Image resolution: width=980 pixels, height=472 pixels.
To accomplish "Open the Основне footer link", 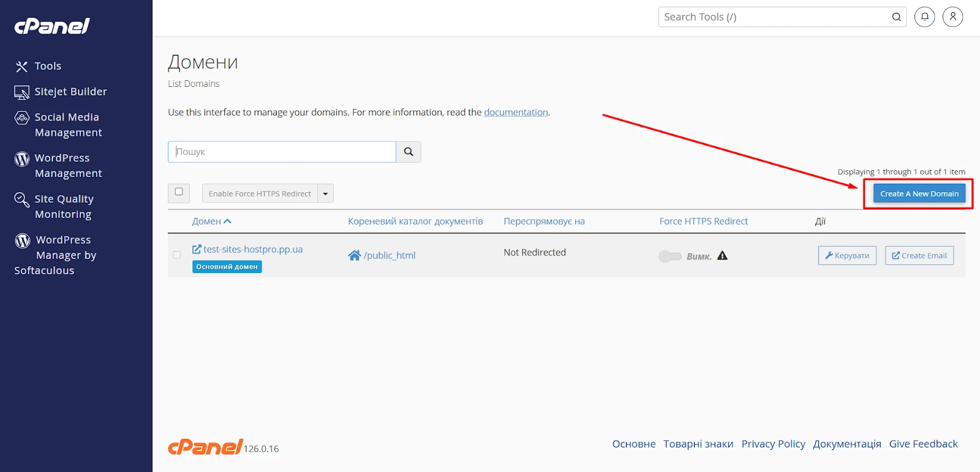I will pyautogui.click(x=634, y=444).
